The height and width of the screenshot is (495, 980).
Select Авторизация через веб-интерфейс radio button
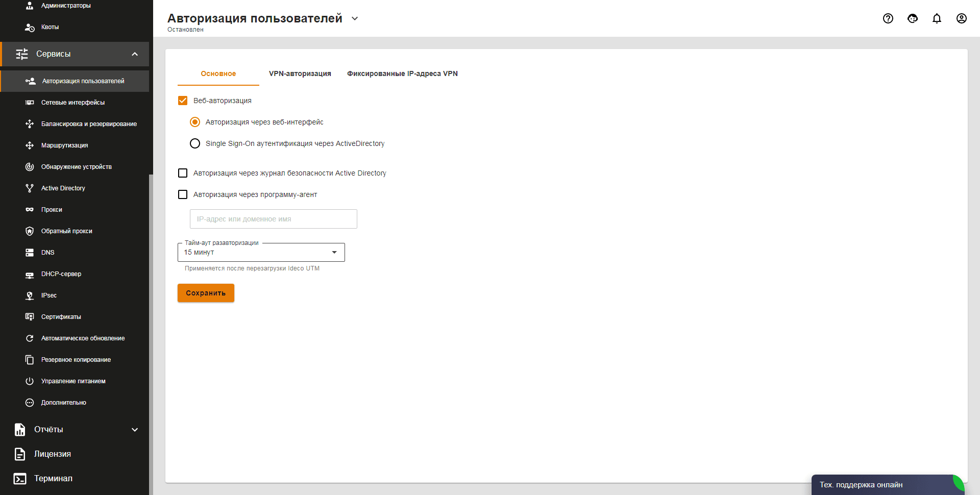(195, 122)
